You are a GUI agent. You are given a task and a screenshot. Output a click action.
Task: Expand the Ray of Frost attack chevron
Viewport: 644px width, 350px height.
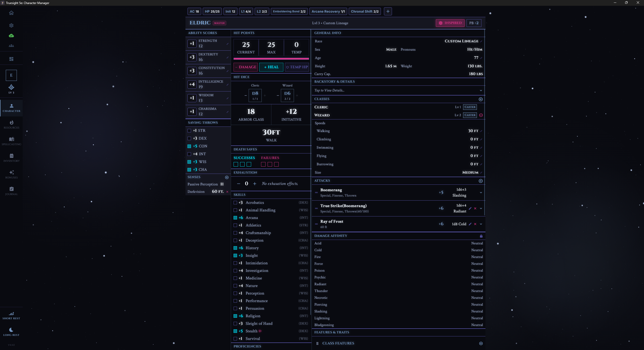point(481,224)
